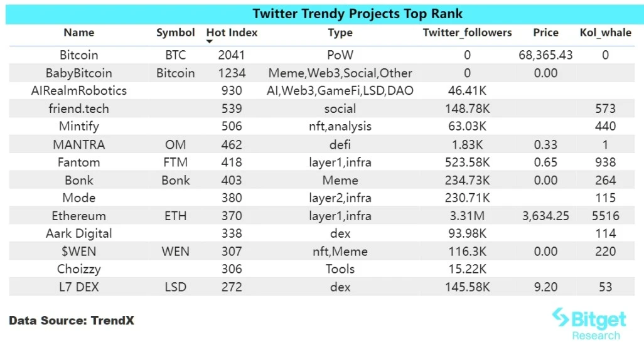
Task: Click the table title Twitter Trendy Projects
Action: pyautogui.click(x=358, y=14)
